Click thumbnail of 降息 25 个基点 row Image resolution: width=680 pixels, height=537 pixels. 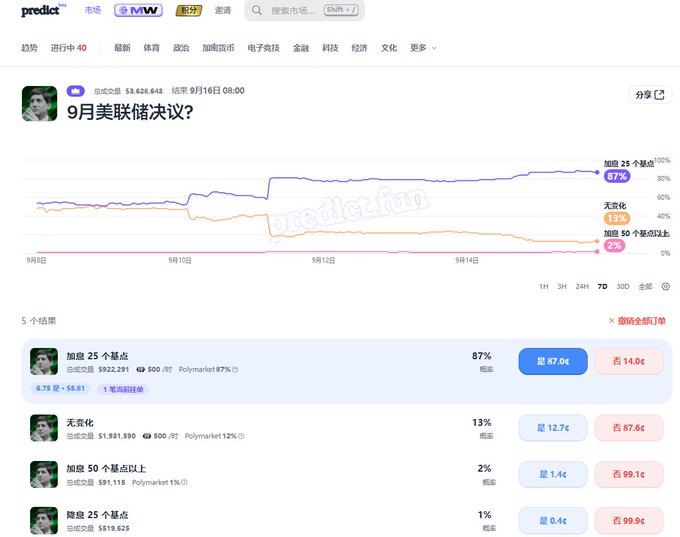[44, 521]
